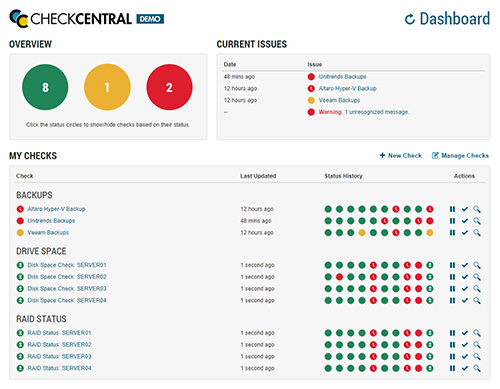This screenshot has width=500, height=389.
Task: Mark Altaro Hyper-V Backup as checked
Action: 465,209
